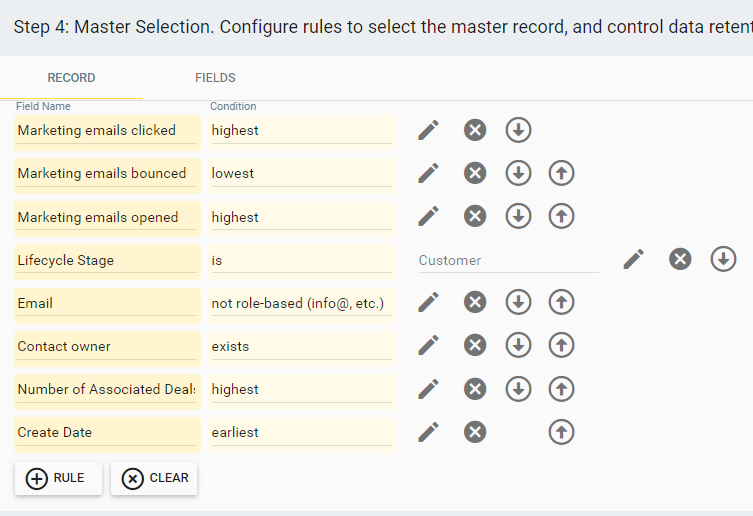Image resolution: width=753 pixels, height=516 pixels.
Task: Switch to the Fields tab
Action: coord(215,78)
